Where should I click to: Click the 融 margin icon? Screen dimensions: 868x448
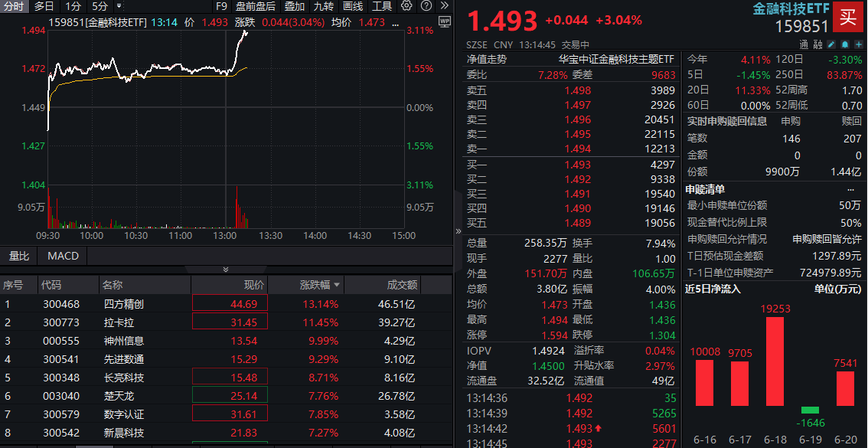pos(818,44)
